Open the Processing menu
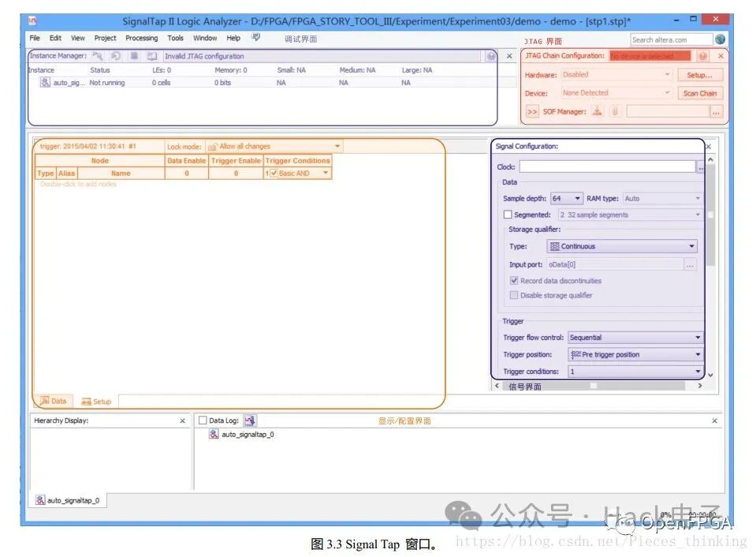Viewport: 756px width, 557px height. pos(141,38)
